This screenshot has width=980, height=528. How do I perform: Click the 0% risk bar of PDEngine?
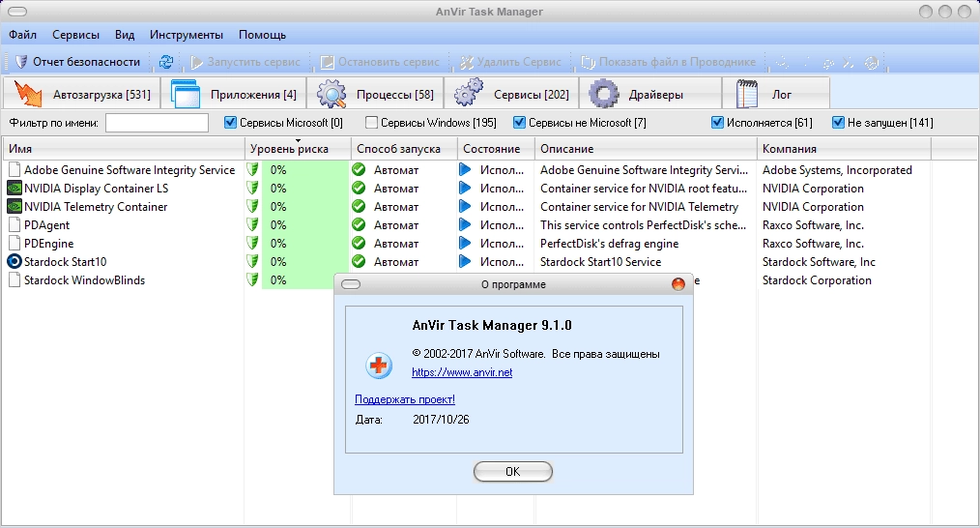[x=305, y=244]
